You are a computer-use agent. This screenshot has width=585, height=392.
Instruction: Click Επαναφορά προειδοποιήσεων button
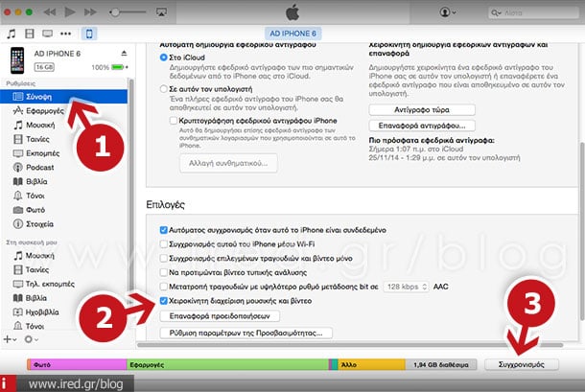tap(220, 316)
